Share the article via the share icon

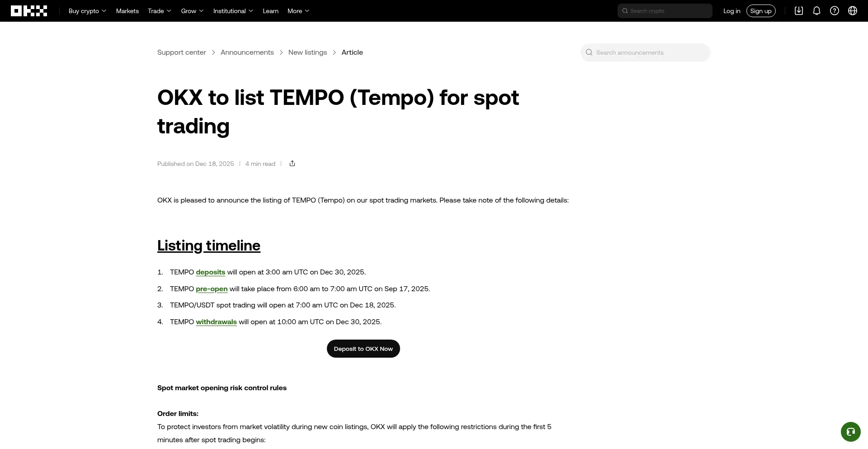pos(292,163)
